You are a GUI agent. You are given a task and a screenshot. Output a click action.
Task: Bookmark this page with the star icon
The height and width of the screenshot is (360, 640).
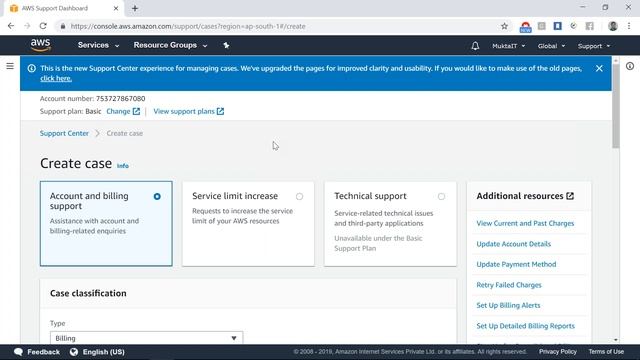(504, 26)
